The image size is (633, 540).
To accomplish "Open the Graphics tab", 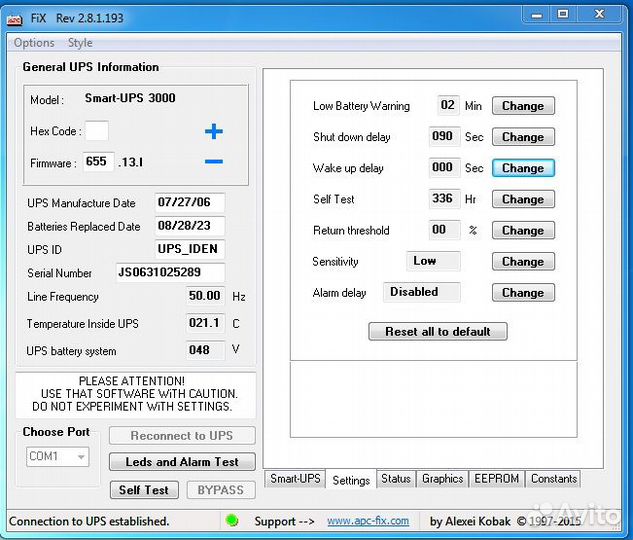I will pyautogui.click(x=442, y=479).
